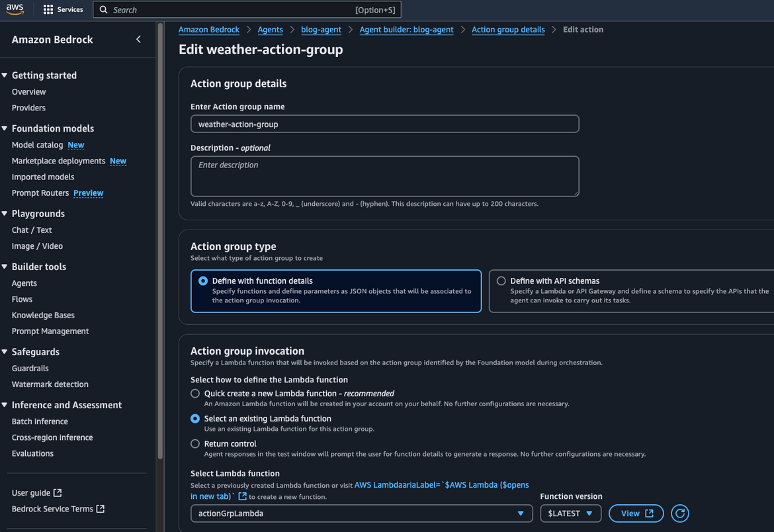The image size is (774, 532).
Task: Click the AWS logo
Action: tap(15, 9)
